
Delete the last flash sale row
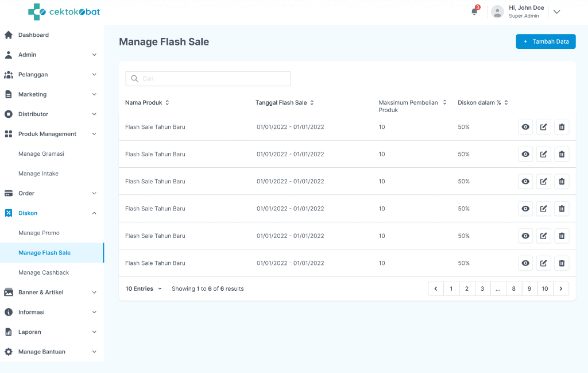tap(562, 263)
